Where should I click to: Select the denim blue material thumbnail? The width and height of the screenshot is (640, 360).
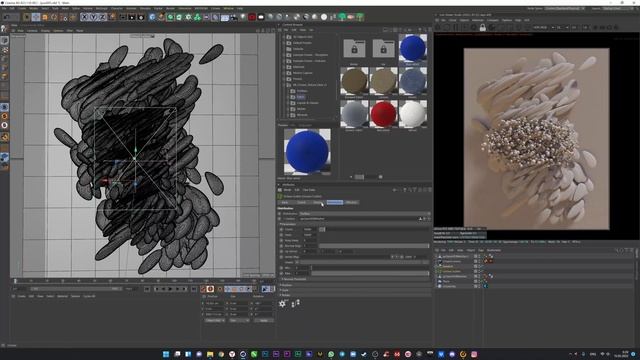[413, 81]
